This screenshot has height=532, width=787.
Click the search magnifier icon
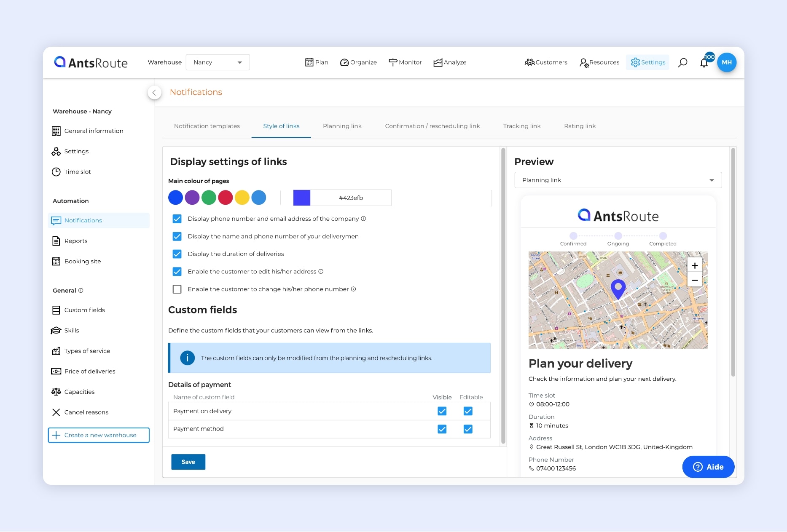682,62
